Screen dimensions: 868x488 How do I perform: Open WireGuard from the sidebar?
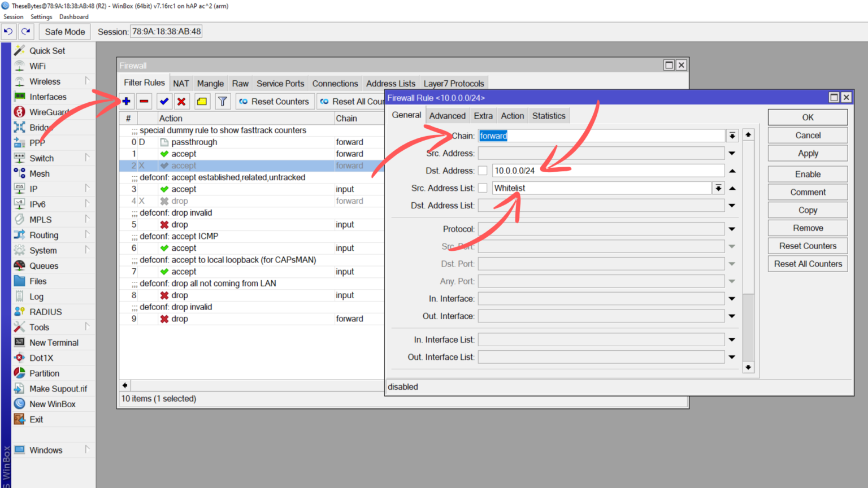coord(48,112)
